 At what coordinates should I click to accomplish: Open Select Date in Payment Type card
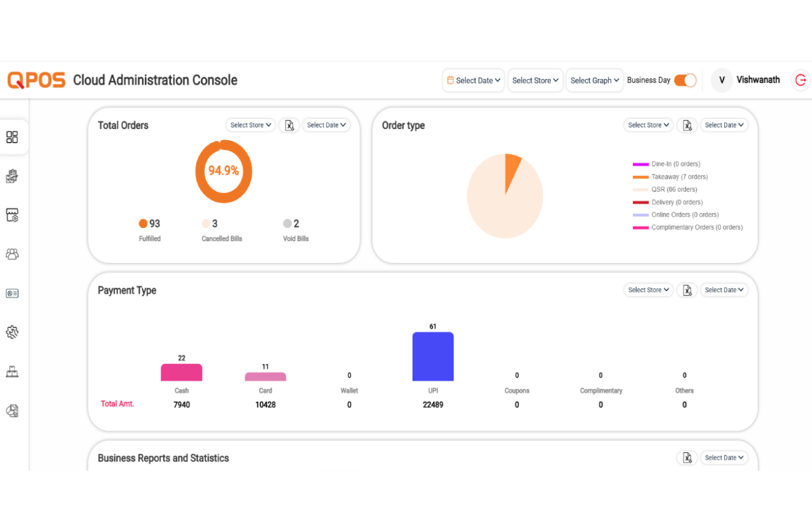724,290
